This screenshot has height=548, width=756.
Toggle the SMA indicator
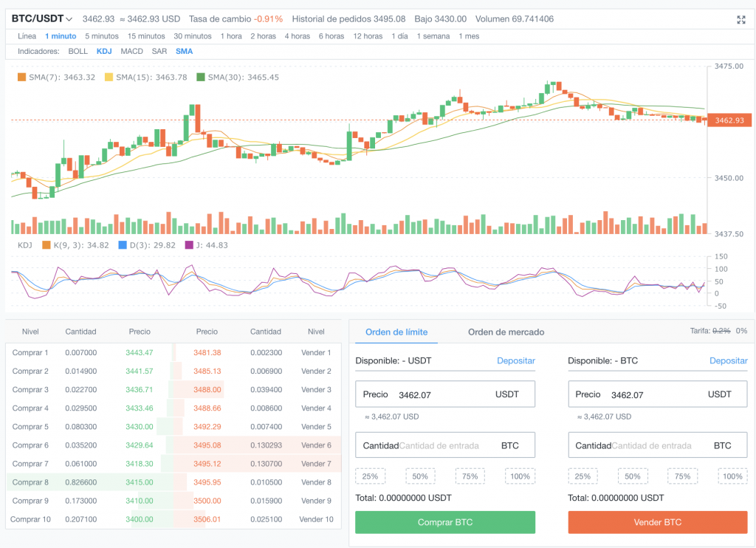pos(184,51)
